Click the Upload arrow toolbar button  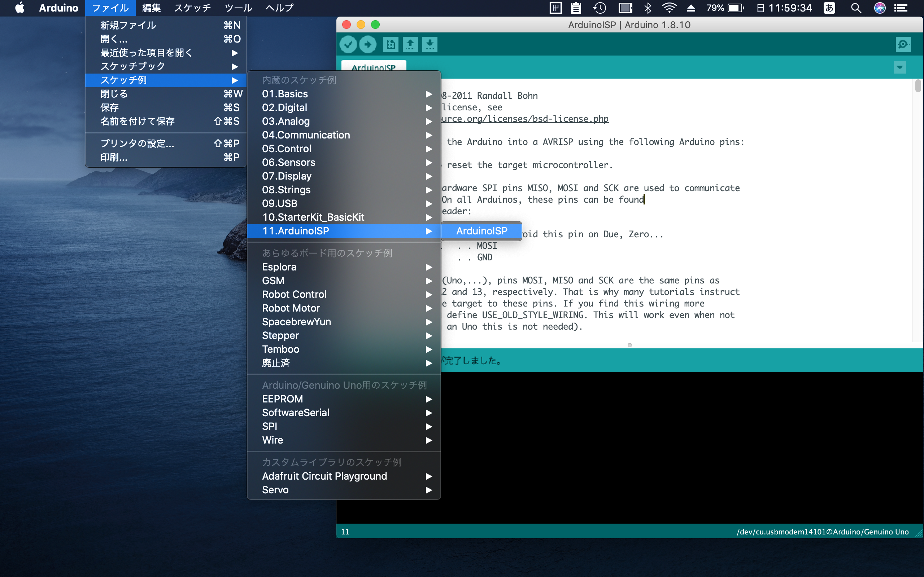[368, 45]
